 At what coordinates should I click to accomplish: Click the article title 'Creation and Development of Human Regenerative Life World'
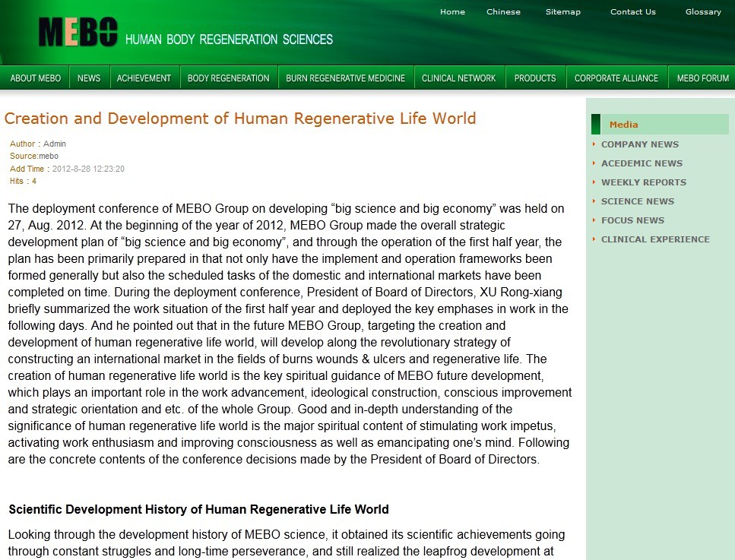240,118
